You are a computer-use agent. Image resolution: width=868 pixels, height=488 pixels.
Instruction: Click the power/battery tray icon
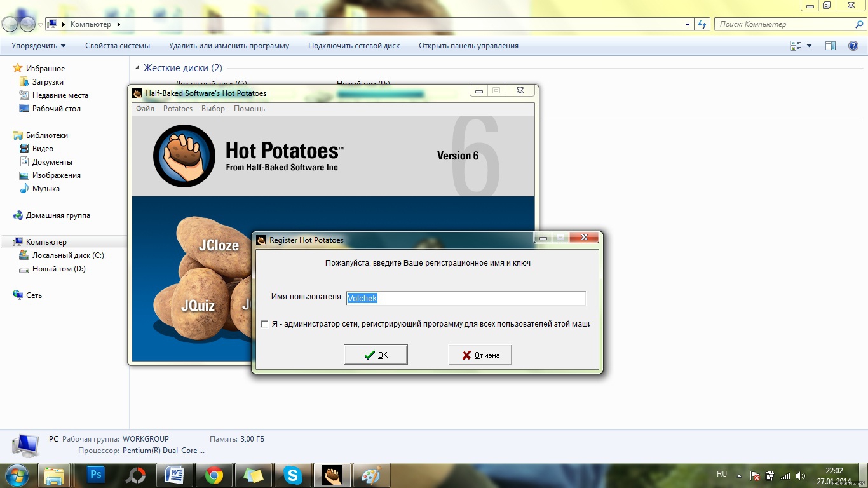coord(770,475)
